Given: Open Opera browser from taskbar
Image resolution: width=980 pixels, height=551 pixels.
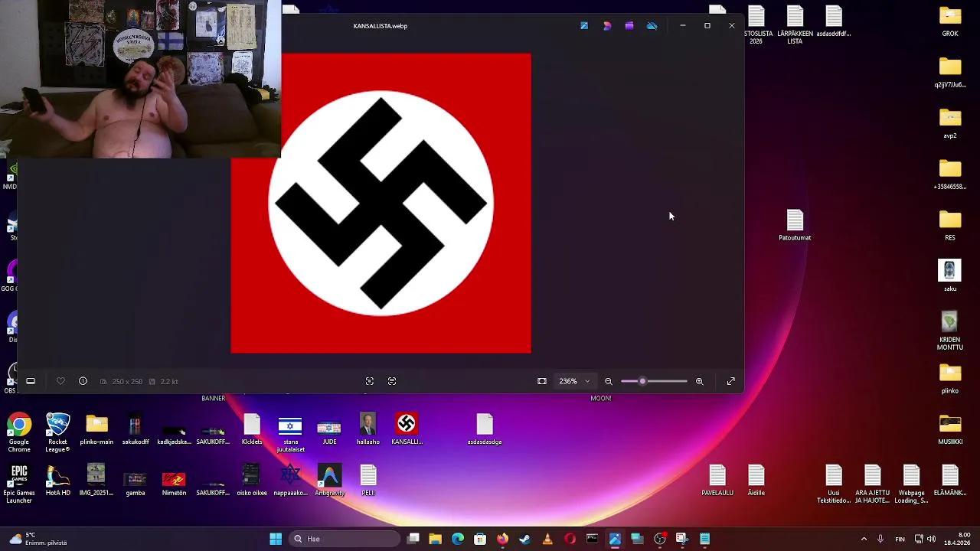Looking at the screenshot, I should tap(570, 539).
